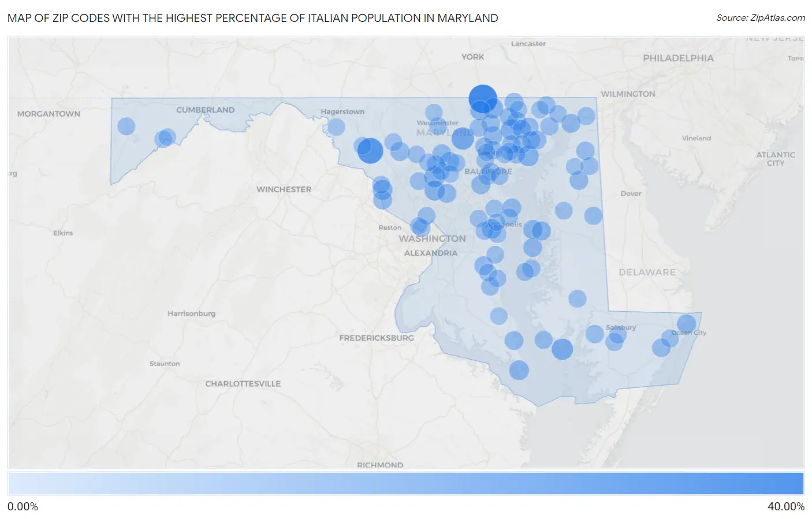This screenshot has width=812, height=519.
Task: Click the ALEXANDRIA map label
Action: 431,253
